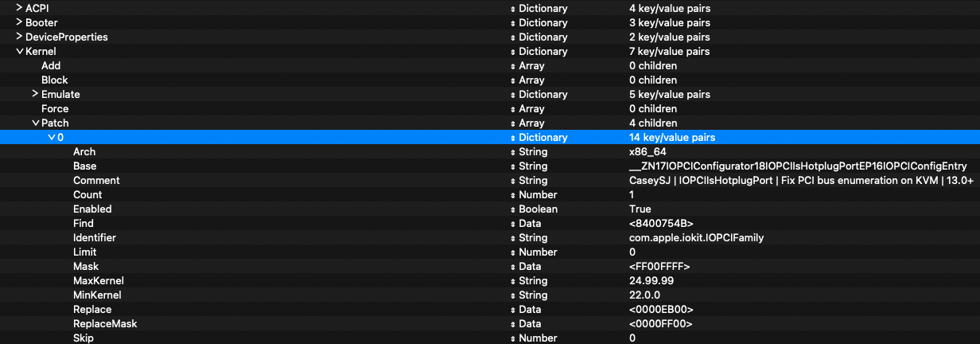The image size is (980, 344).
Task: Select the Enabled value True
Action: point(640,209)
